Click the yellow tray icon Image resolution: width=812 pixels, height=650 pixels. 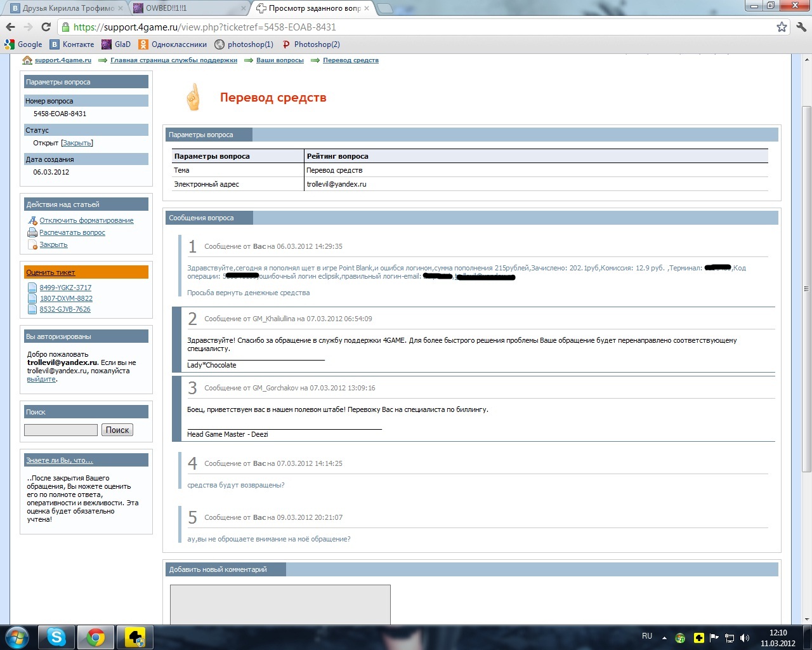[698, 638]
